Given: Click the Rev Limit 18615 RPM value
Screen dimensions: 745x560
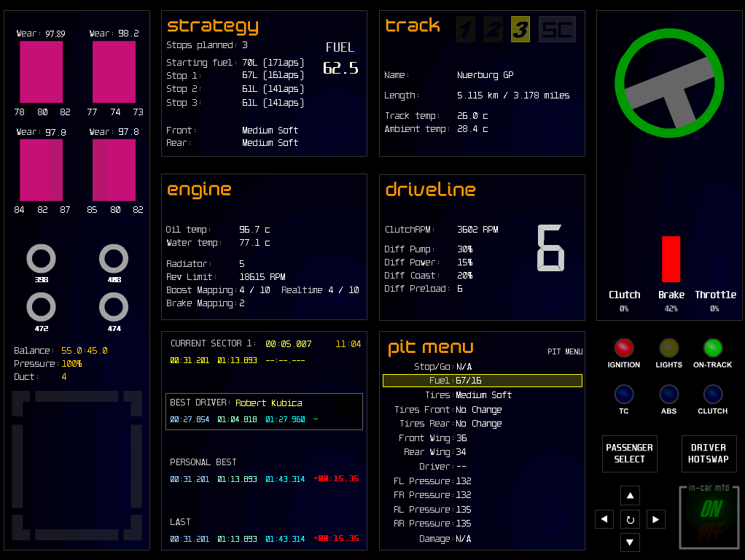Looking at the screenshot, I should [x=262, y=276].
